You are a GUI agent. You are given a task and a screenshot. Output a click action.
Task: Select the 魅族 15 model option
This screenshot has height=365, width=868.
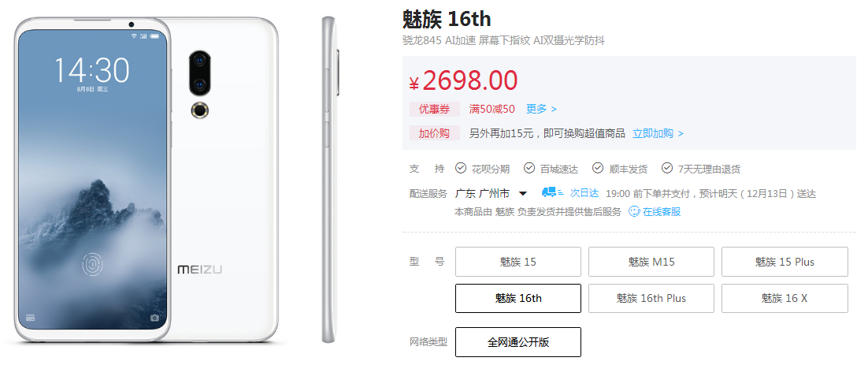[518, 262]
